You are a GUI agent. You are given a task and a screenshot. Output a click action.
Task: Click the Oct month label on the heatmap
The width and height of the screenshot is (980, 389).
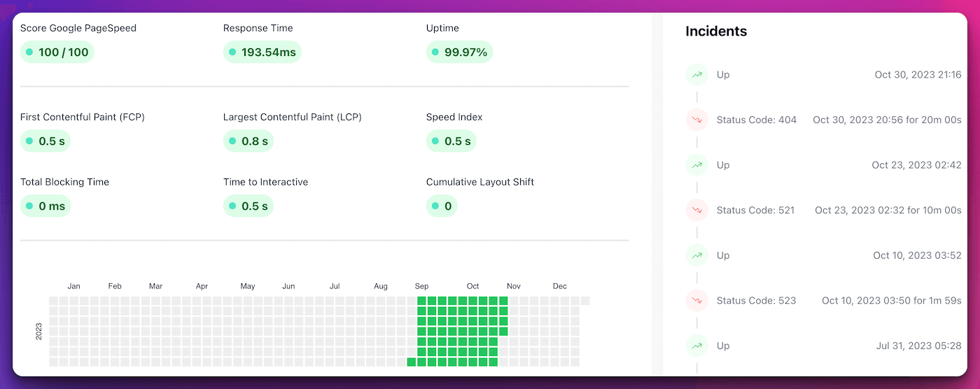pyautogui.click(x=472, y=286)
